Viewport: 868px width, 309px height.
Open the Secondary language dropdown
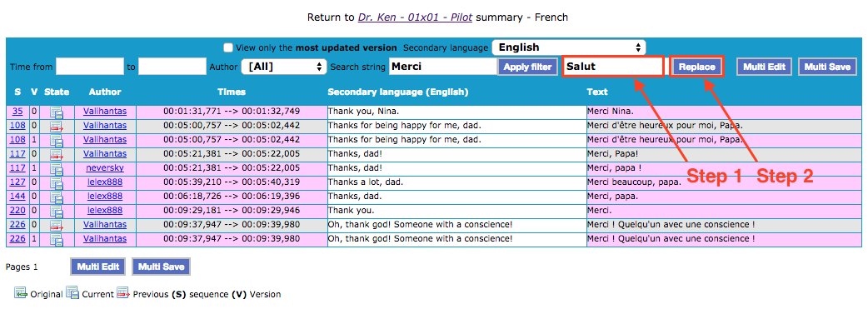point(568,47)
